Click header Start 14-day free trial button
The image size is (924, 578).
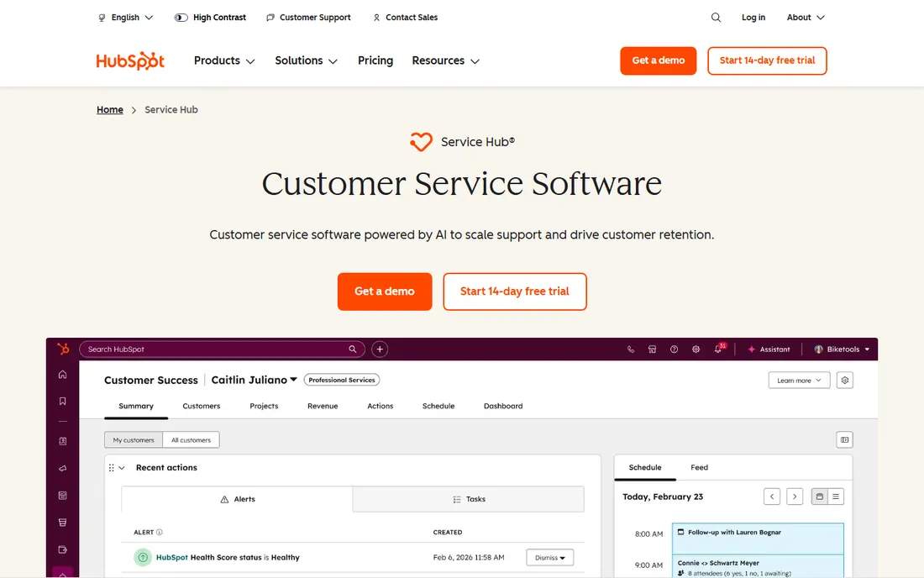[x=767, y=60]
